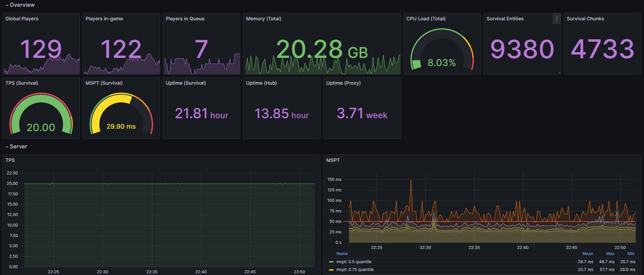Click the MSPT (Survival) gauge dial
Viewport: 644px width, 275px height.
point(121,114)
